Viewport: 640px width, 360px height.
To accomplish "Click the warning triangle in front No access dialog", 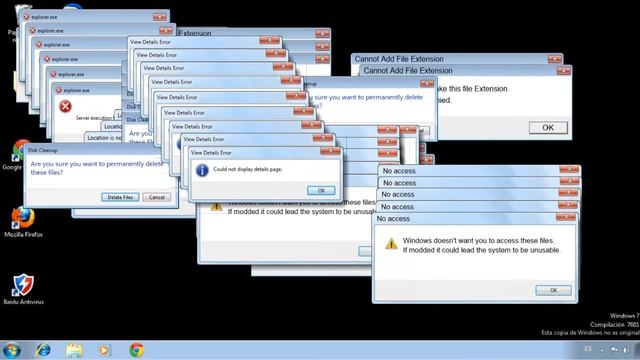I will 391,244.
